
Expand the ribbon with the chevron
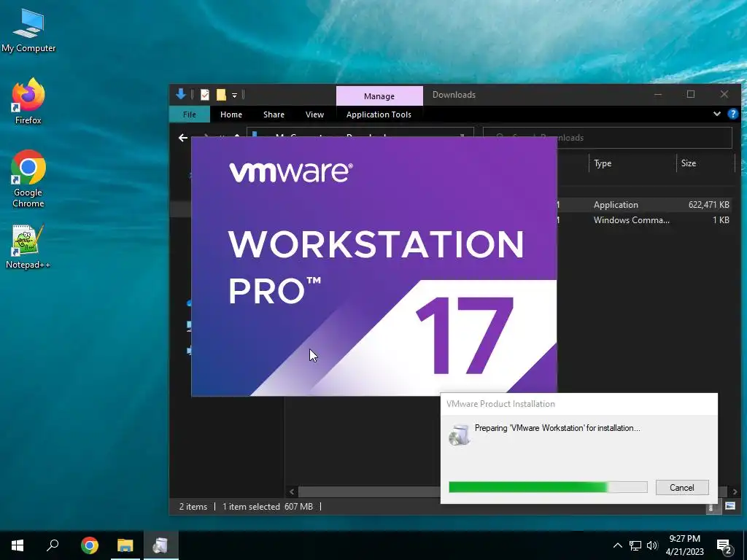pyautogui.click(x=716, y=114)
